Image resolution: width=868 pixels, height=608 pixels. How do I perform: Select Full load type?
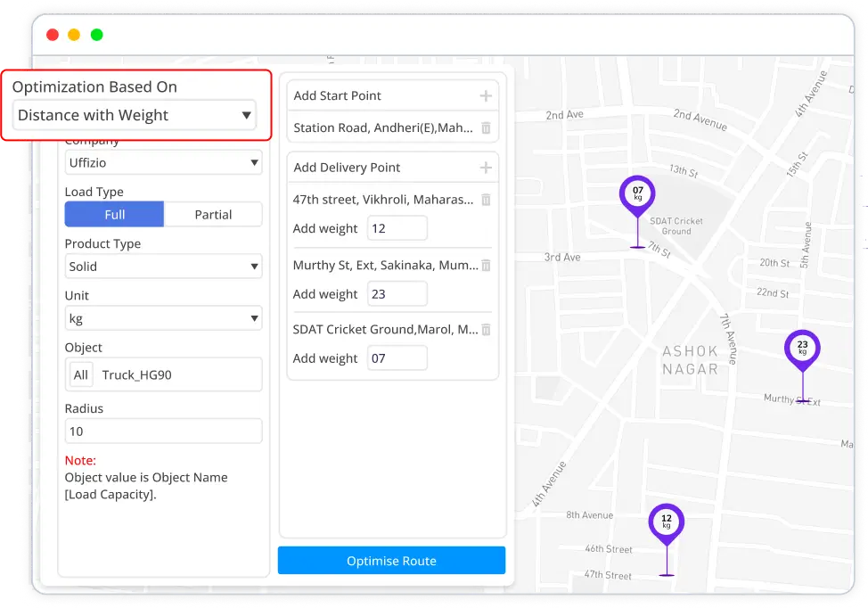click(114, 215)
